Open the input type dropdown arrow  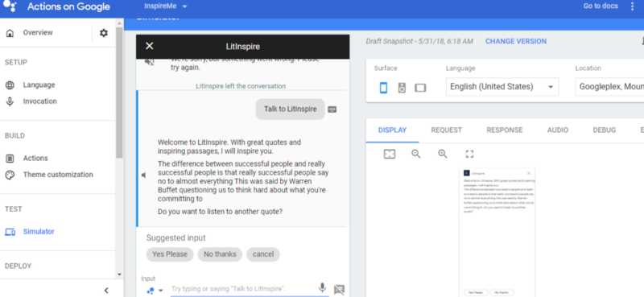(x=160, y=291)
